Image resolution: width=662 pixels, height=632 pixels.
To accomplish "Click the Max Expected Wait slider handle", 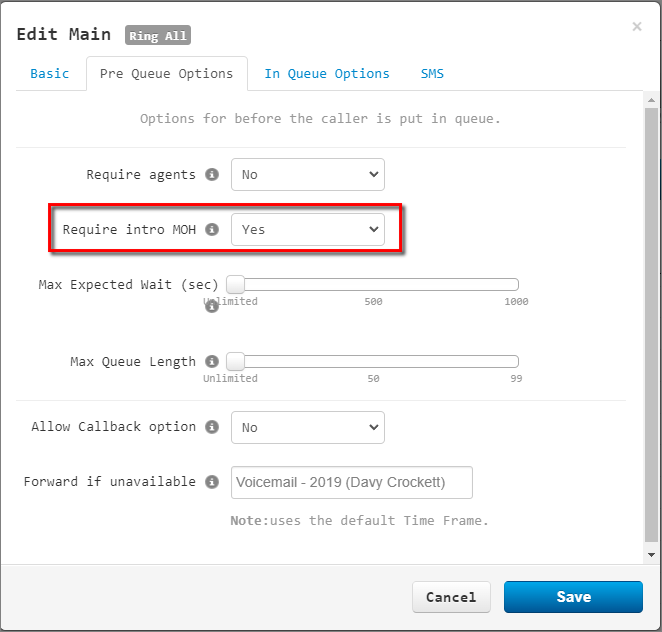I will point(235,285).
